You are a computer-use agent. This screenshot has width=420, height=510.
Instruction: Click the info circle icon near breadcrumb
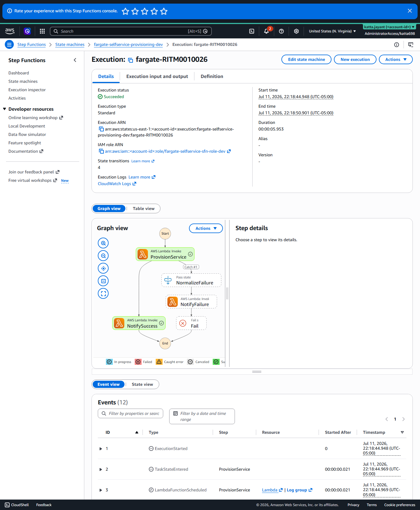click(x=397, y=45)
